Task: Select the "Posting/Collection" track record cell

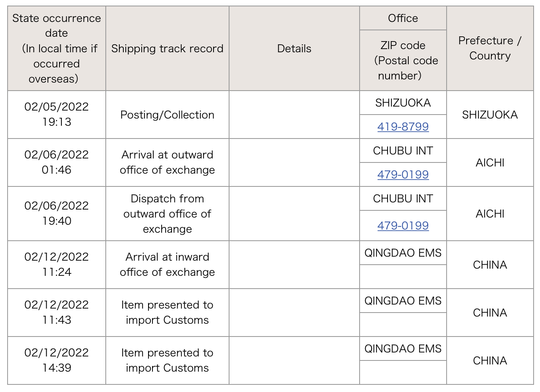Action: tap(167, 115)
